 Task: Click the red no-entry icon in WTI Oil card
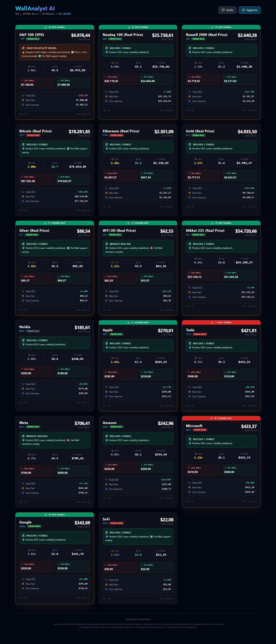(x=151, y=248)
